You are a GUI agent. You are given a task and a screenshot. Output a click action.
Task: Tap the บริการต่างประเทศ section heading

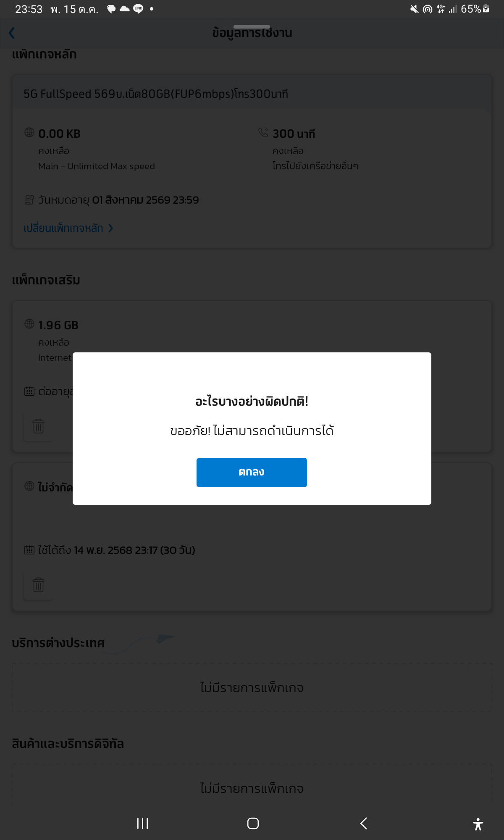pyautogui.click(x=58, y=643)
